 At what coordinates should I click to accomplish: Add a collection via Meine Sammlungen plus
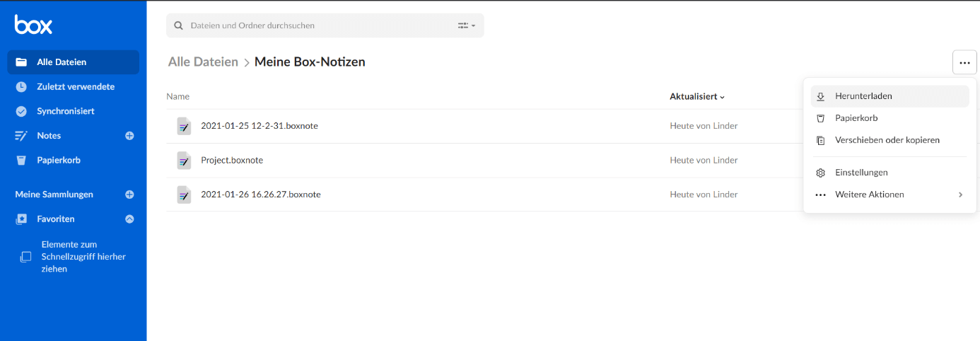click(129, 195)
